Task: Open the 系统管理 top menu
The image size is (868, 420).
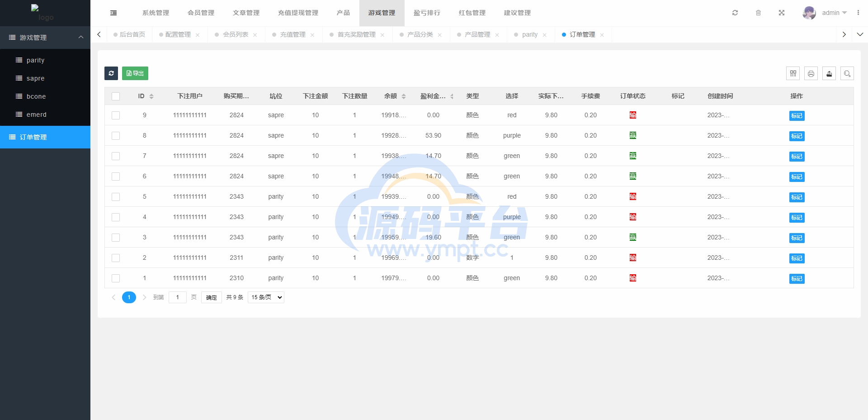Action: 156,13
